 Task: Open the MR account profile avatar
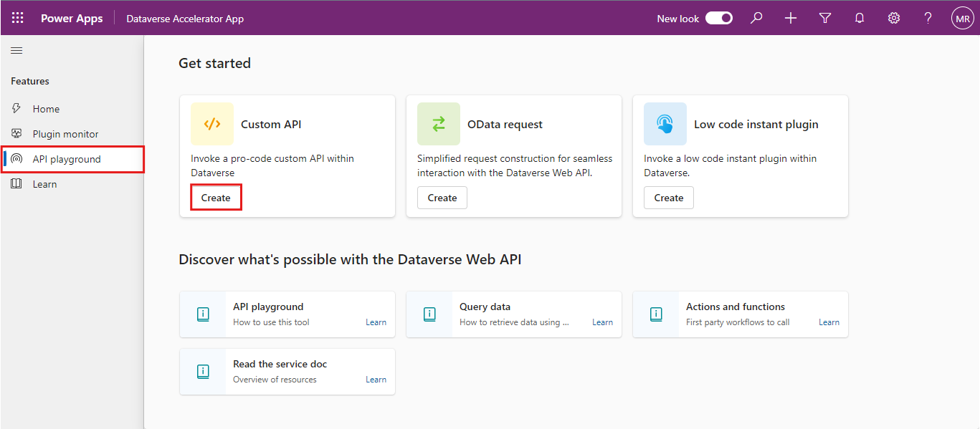tap(962, 19)
